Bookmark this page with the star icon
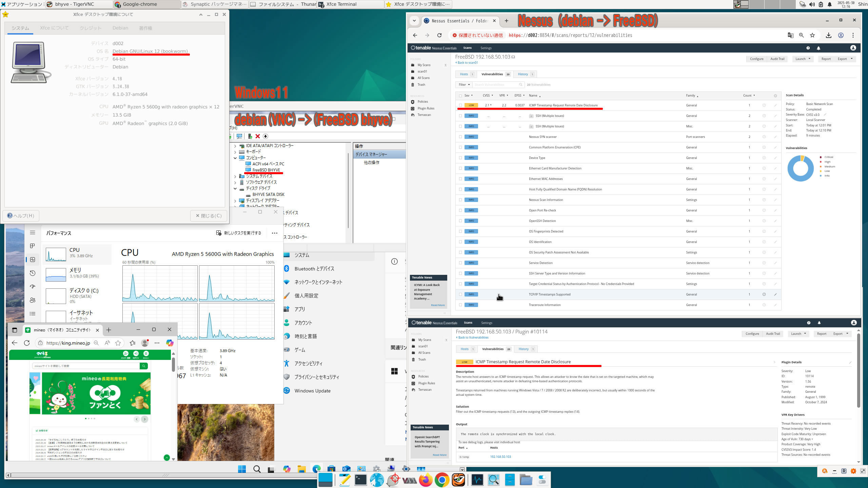The image size is (868, 488). click(812, 35)
